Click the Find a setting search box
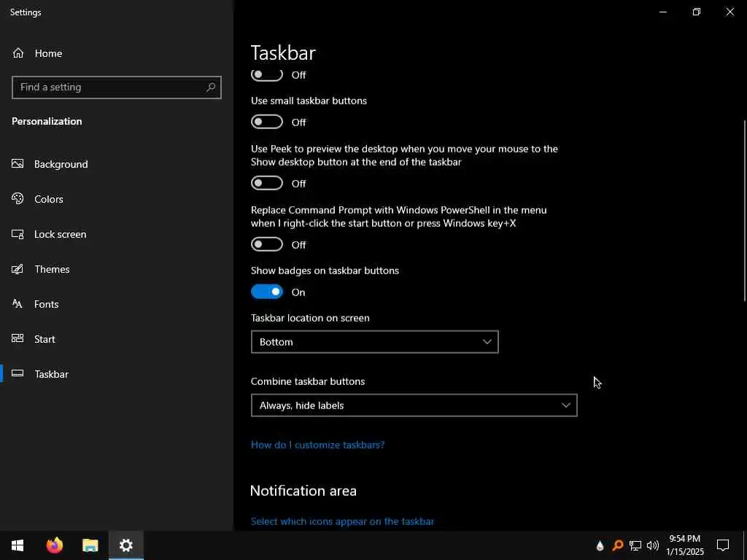Viewport: 747px width, 560px height. 116,87
